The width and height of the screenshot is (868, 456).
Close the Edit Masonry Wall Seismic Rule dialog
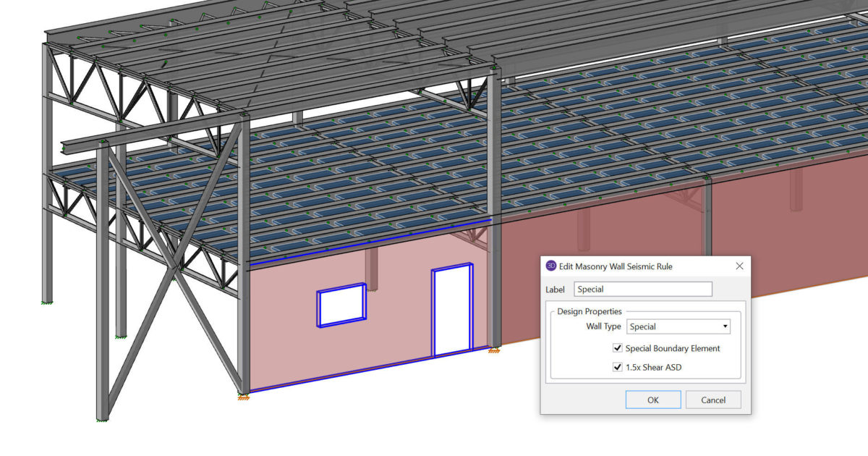739,266
